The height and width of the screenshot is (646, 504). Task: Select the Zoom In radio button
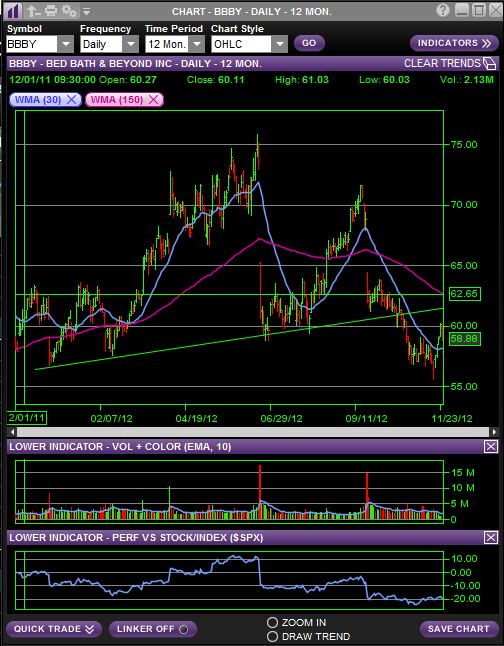coord(272,622)
